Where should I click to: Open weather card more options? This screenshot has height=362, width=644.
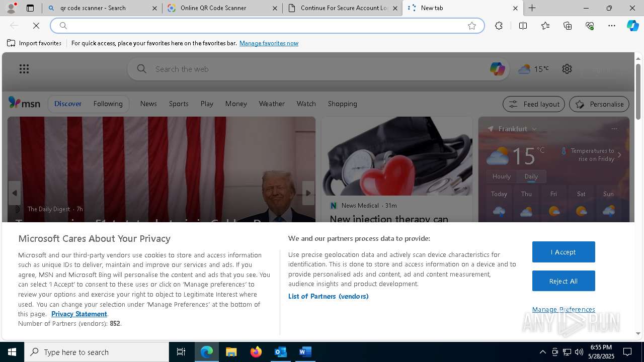(614, 129)
